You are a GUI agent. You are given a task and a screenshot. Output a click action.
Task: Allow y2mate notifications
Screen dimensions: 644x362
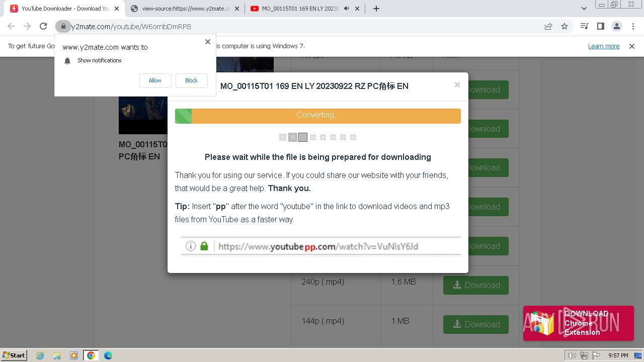point(155,80)
